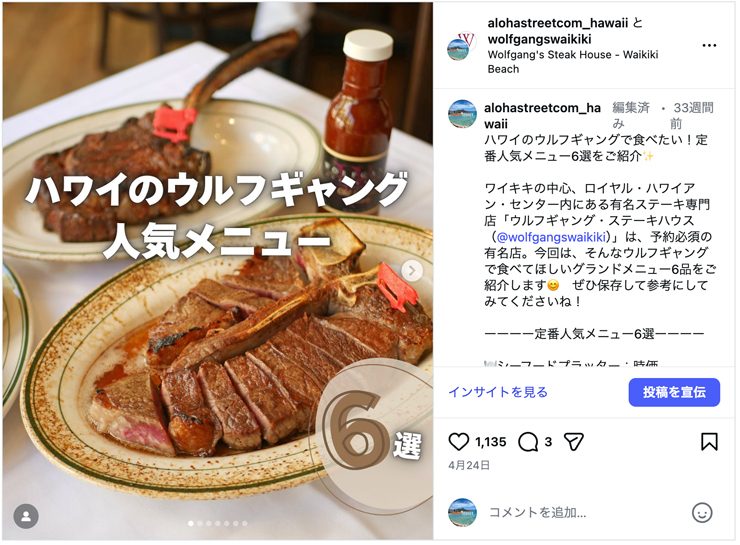Share post with the paper plane icon
This screenshot has height=545, width=740.
(573, 442)
